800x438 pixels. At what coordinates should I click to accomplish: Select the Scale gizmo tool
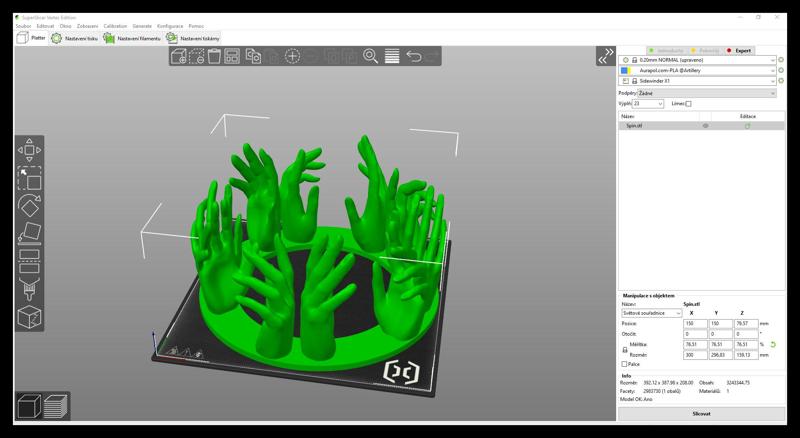point(29,178)
